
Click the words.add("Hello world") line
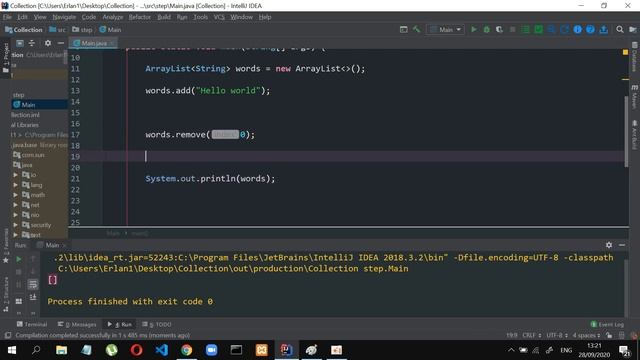click(x=208, y=91)
